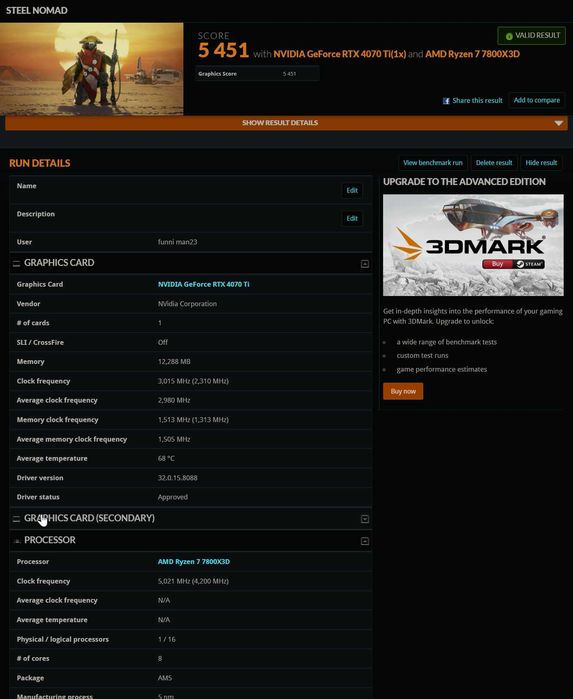Click the Steam logo in the ad
Image resolution: width=573 pixels, height=699 pixels.
(x=530, y=264)
